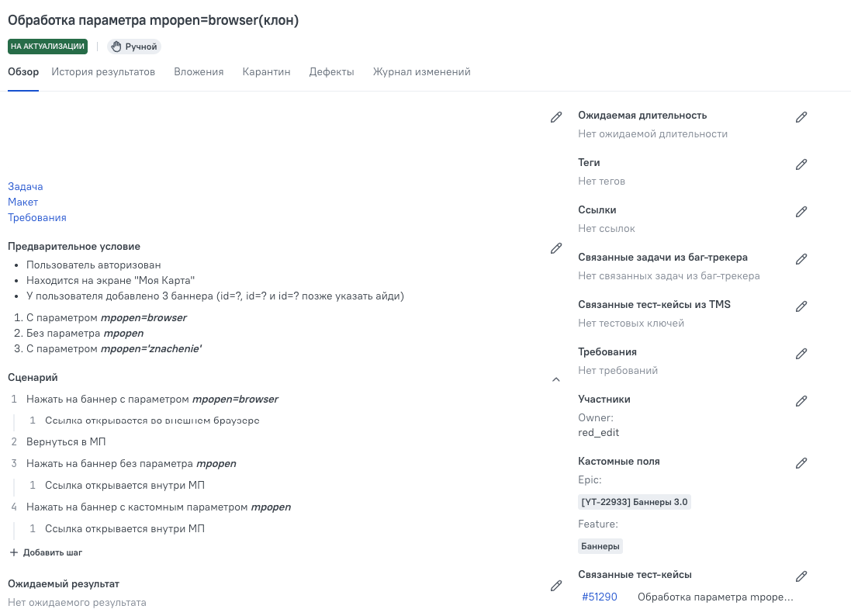The width and height of the screenshot is (851, 616).
Task: Click Добавить шаг button
Action: point(46,553)
